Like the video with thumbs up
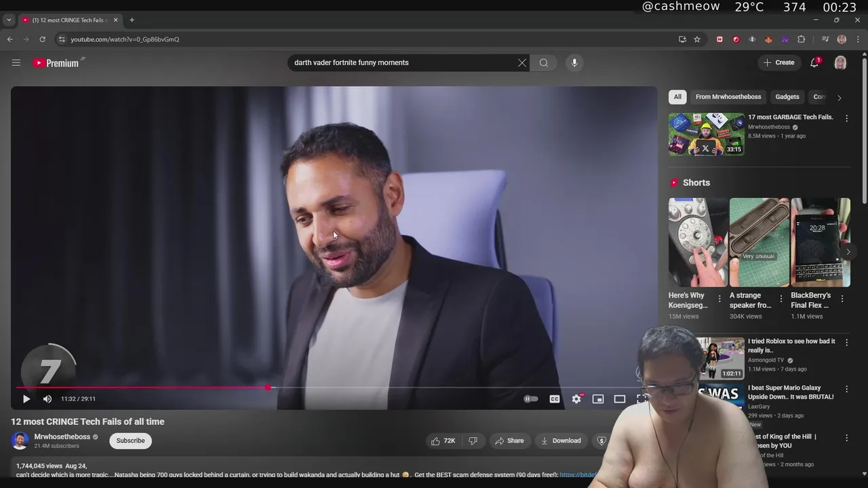Screen dimensions: 868x488 [x=443, y=441]
